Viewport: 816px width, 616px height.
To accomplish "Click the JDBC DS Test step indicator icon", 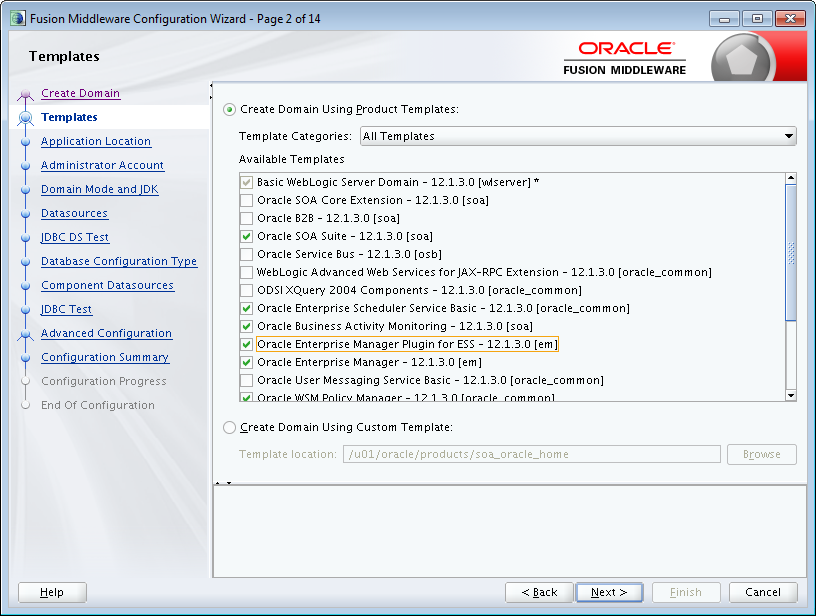I will tap(27, 237).
